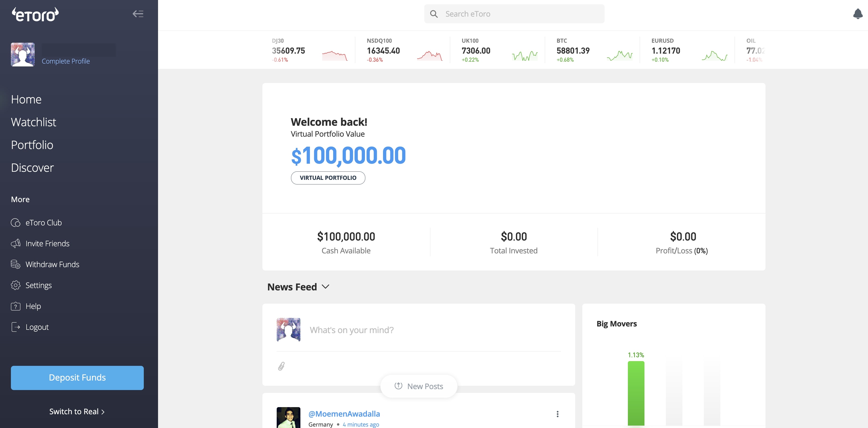Click the Big Movers heading

pyautogui.click(x=617, y=324)
